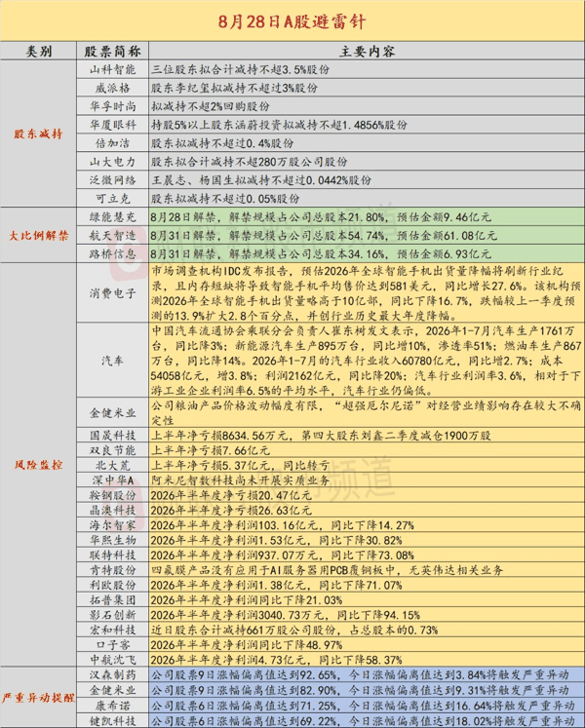This screenshot has width=585, height=728.
Task: Select stock name '康希诺'
Action: pos(112,706)
